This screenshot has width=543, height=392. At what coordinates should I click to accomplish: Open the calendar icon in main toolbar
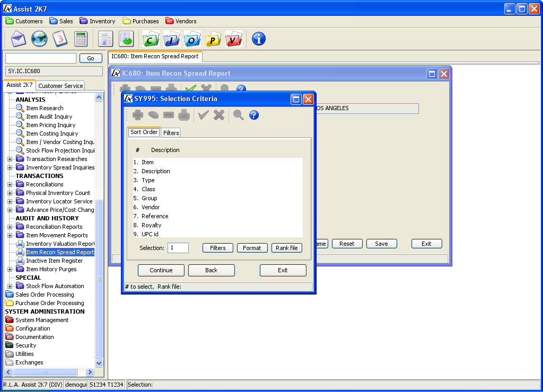tap(60, 39)
